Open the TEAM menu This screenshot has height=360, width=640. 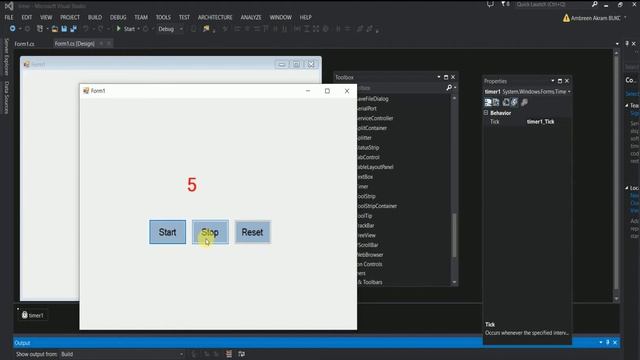[x=141, y=17]
